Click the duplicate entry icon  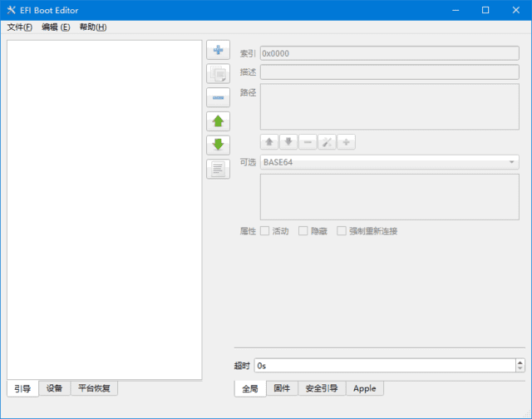click(218, 74)
